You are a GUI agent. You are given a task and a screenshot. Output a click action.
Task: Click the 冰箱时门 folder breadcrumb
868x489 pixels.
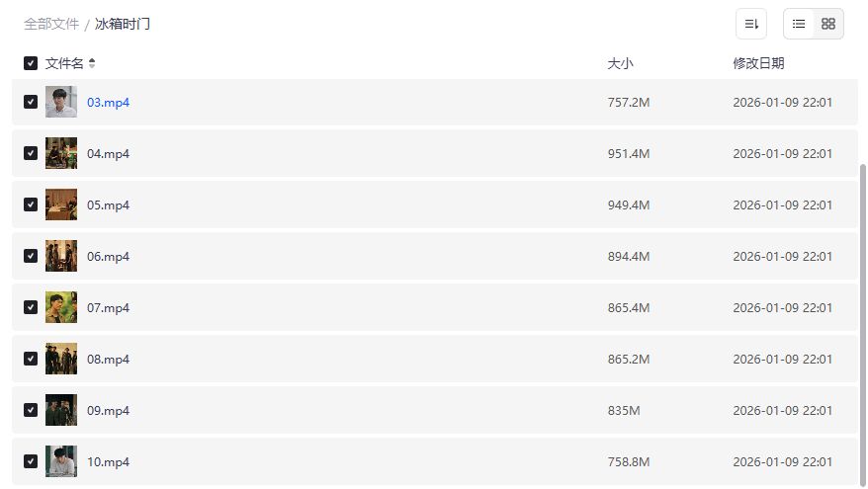[123, 24]
